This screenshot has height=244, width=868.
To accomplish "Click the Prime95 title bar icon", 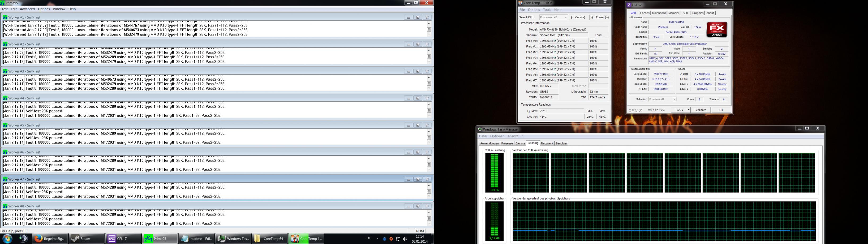I will [3, 3].
